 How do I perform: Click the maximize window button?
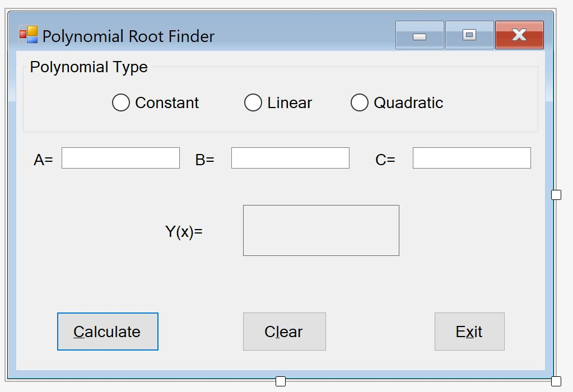click(469, 35)
